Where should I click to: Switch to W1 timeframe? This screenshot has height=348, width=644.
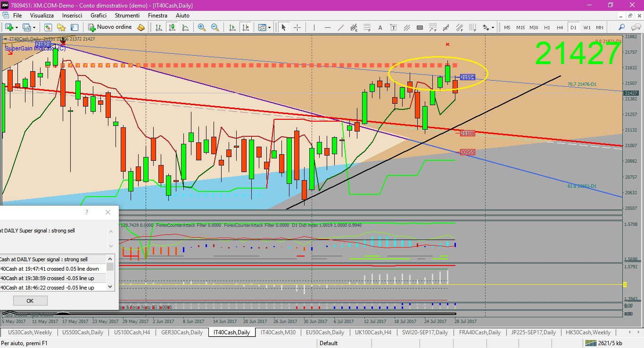(x=587, y=27)
